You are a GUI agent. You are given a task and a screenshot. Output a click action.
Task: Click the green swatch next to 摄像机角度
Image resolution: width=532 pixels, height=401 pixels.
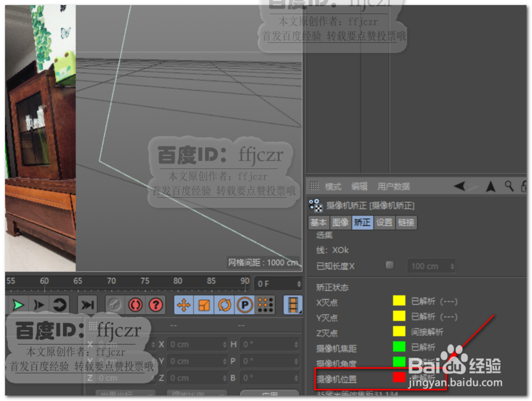click(x=399, y=362)
